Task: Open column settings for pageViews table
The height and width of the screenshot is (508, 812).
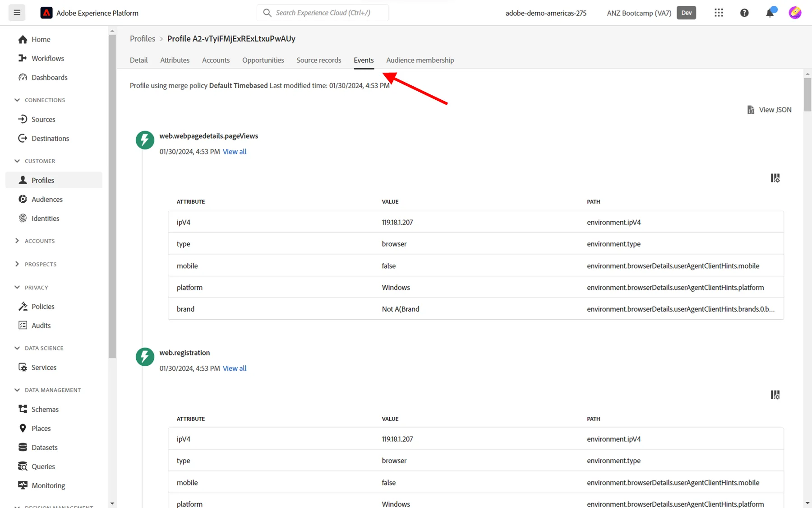Action: [x=775, y=178]
